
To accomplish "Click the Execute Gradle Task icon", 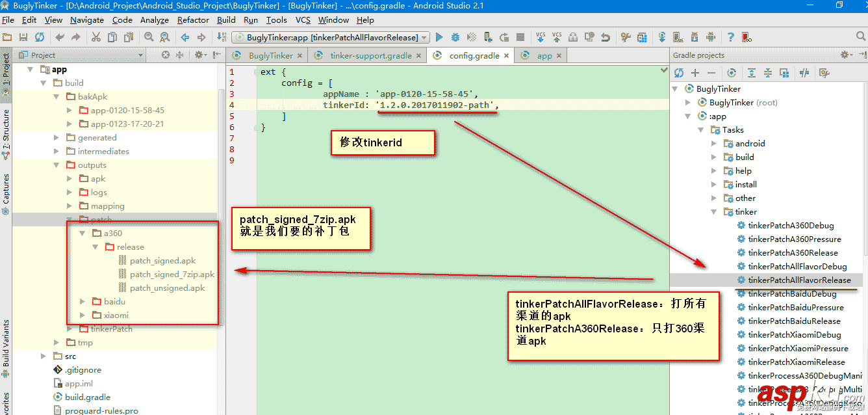I will click(732, 73).
